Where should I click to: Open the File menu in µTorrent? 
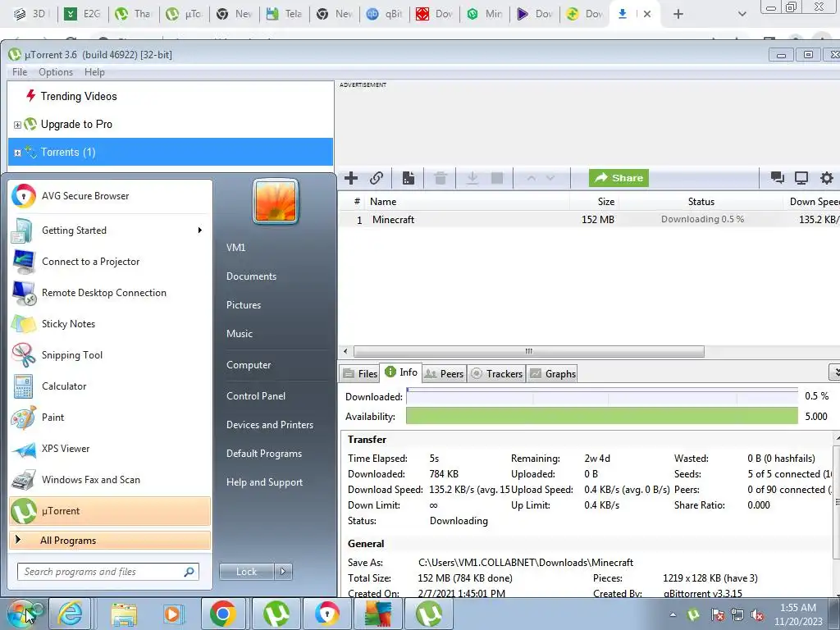click(20, 72)
